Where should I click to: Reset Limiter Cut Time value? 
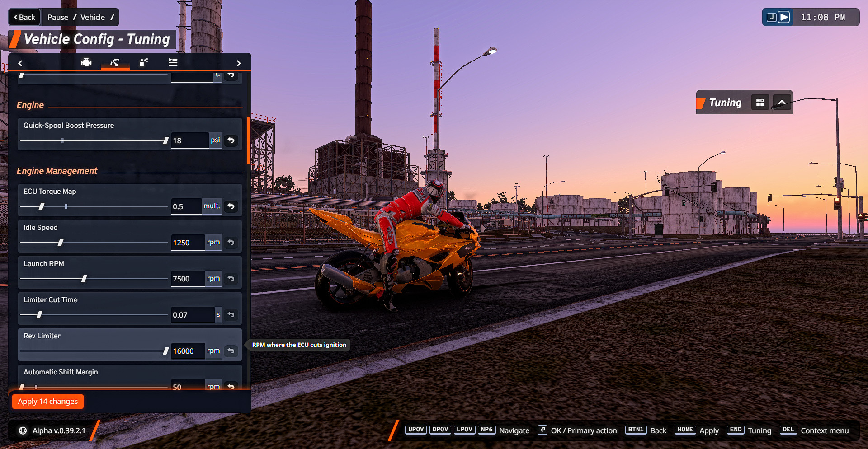pyautogui.click(x=231, y=315)
